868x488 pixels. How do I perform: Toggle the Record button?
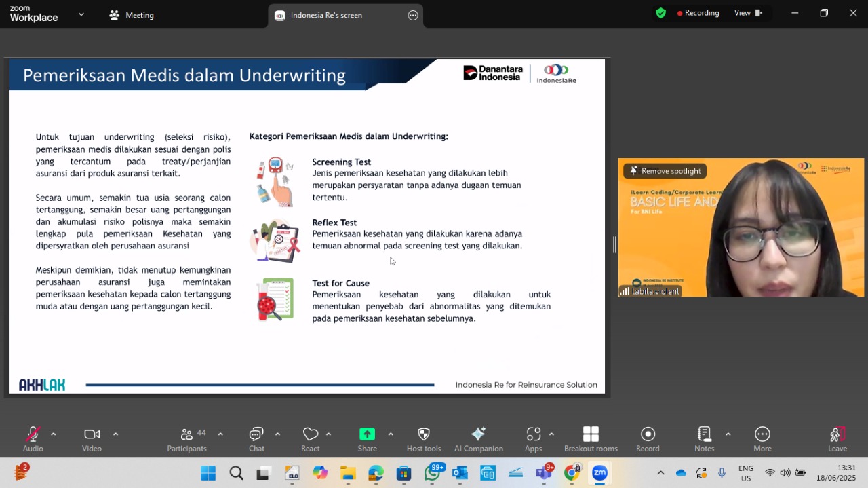tap(648, 439)
